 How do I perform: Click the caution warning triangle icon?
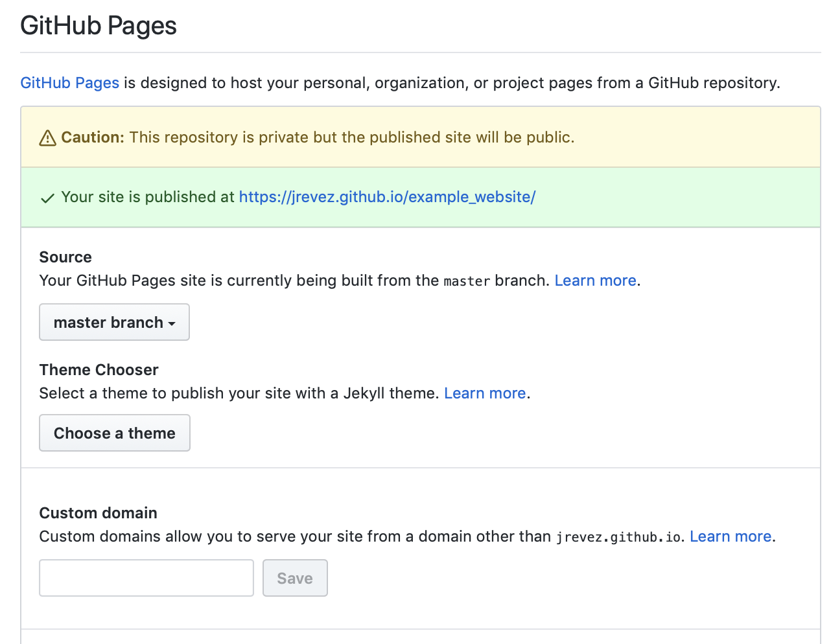(48, 138)
